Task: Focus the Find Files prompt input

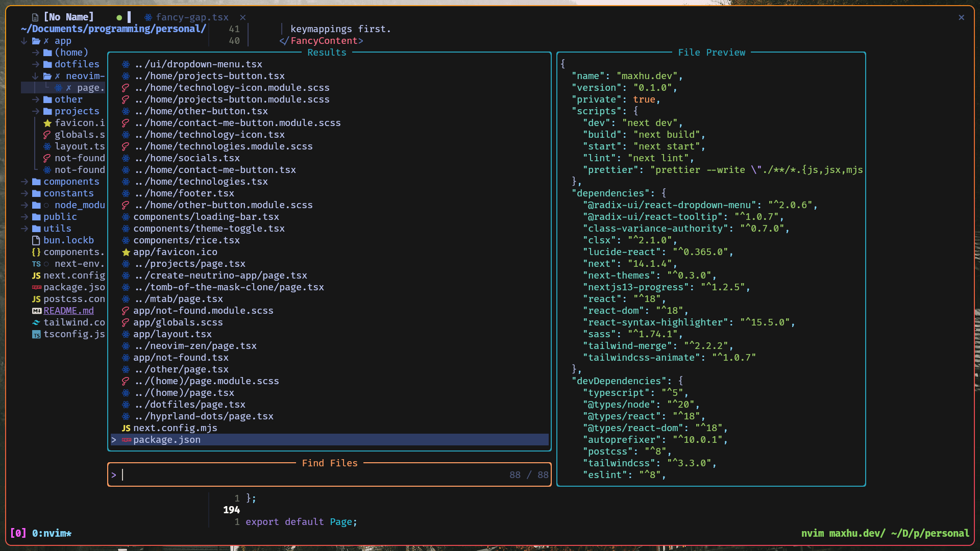Action: pos(306,475)
